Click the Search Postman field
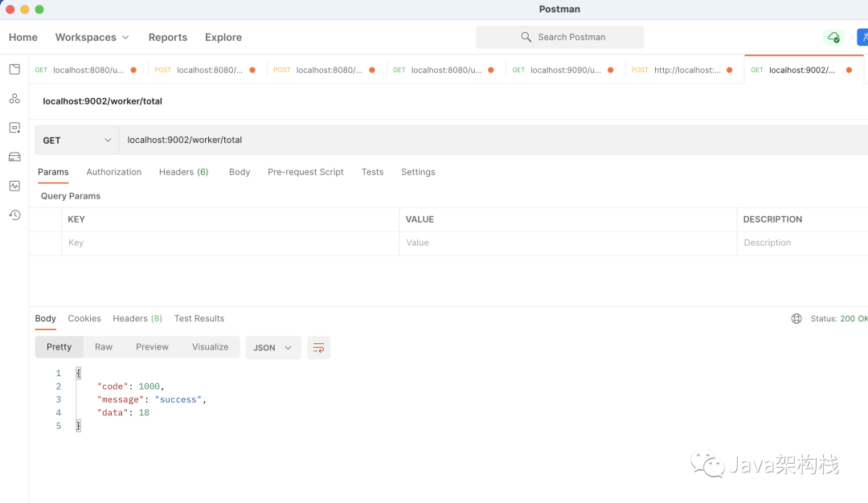868x503 pixels. pos(560,37)
